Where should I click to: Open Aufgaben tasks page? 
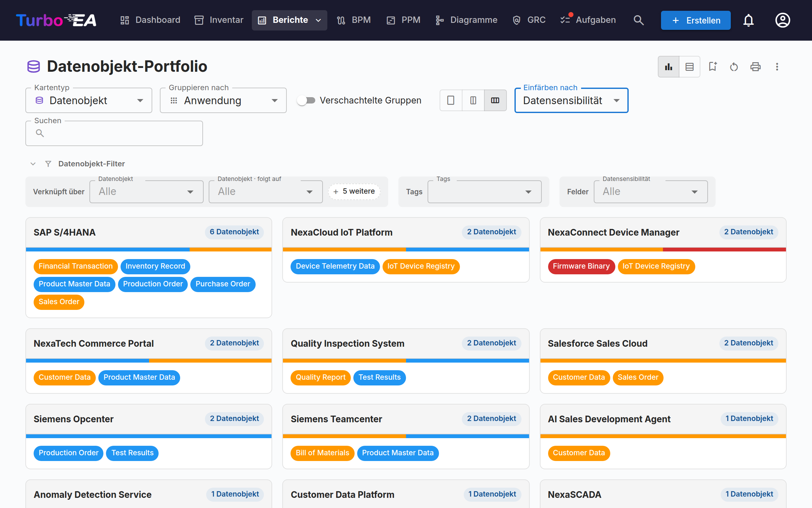click(588, 20)
